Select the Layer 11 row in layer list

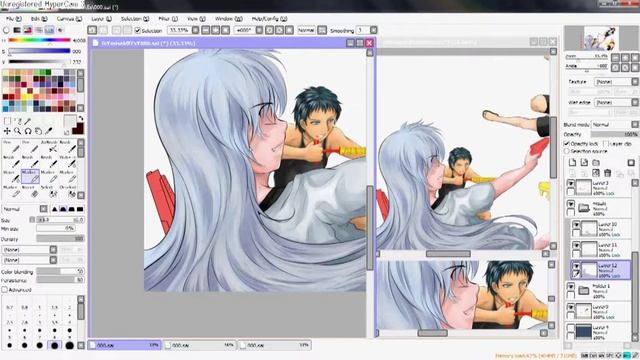[600, 249]
